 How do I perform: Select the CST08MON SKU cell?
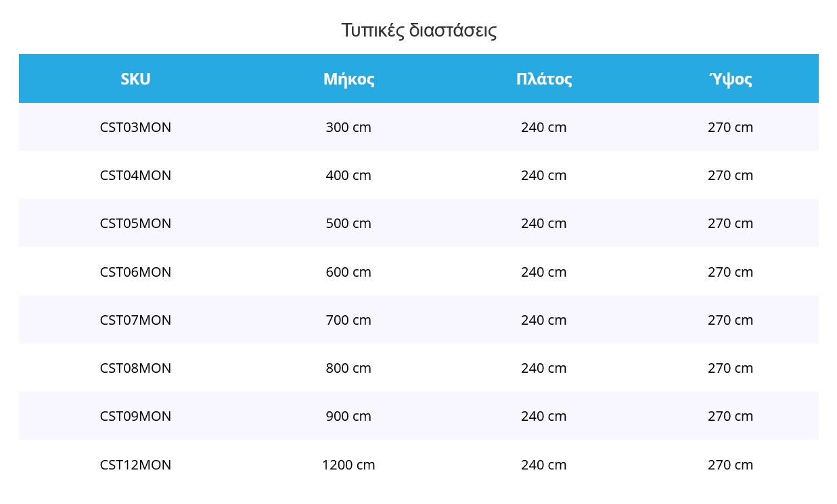click(135, 368)
